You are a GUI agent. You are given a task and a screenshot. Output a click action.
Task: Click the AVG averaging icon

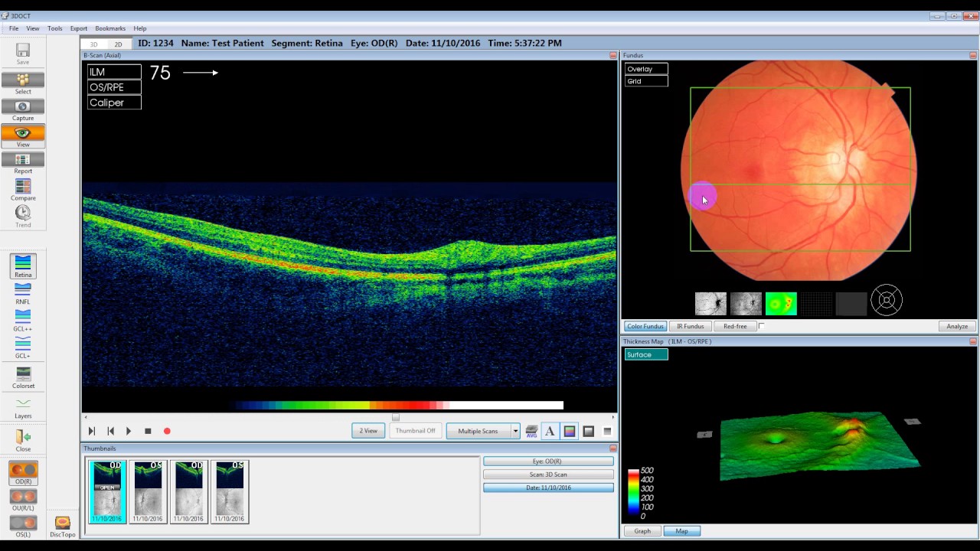(x=531, y=431)
